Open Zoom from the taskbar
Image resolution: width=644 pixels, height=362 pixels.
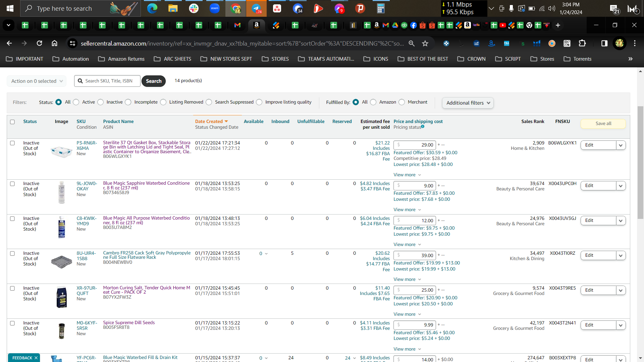coord(214,8)
